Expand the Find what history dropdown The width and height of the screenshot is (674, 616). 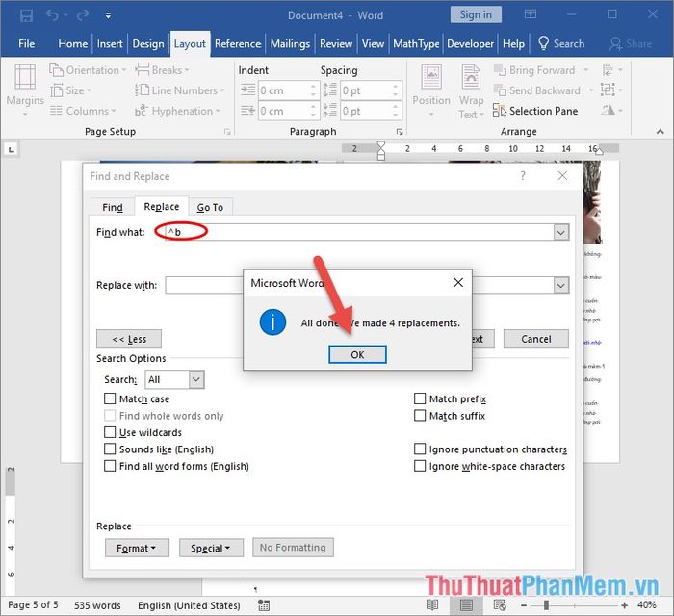[x=561, y=232]
